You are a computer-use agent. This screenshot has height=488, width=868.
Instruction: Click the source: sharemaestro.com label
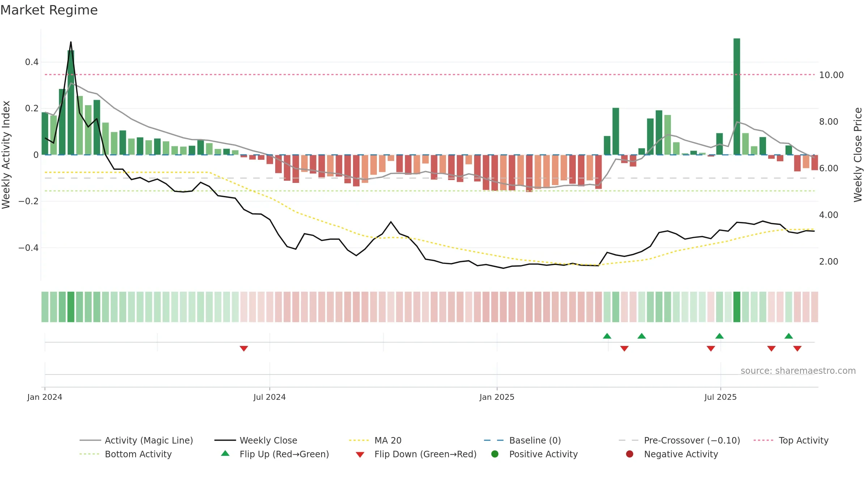coord(798,371)
